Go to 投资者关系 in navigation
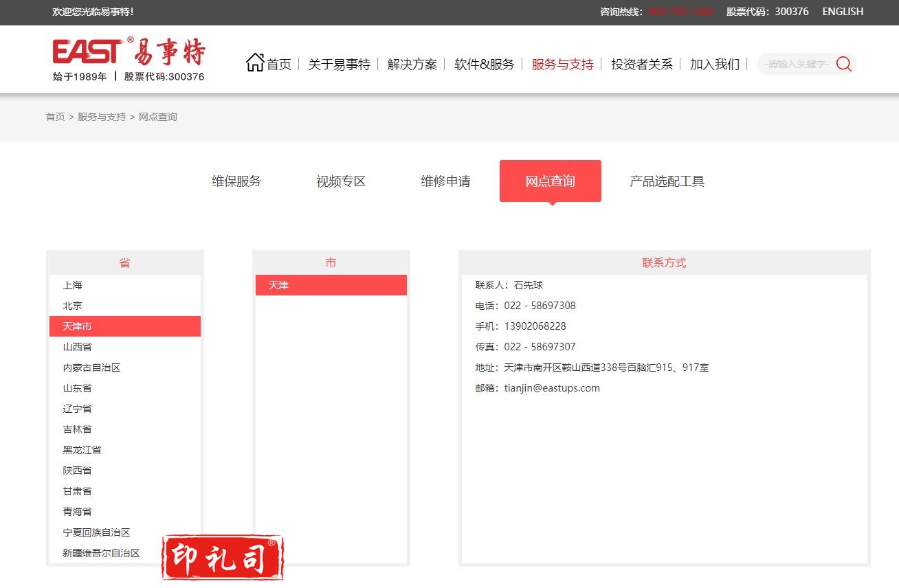This screenshot has height=588, width=899. coord(641,65)
